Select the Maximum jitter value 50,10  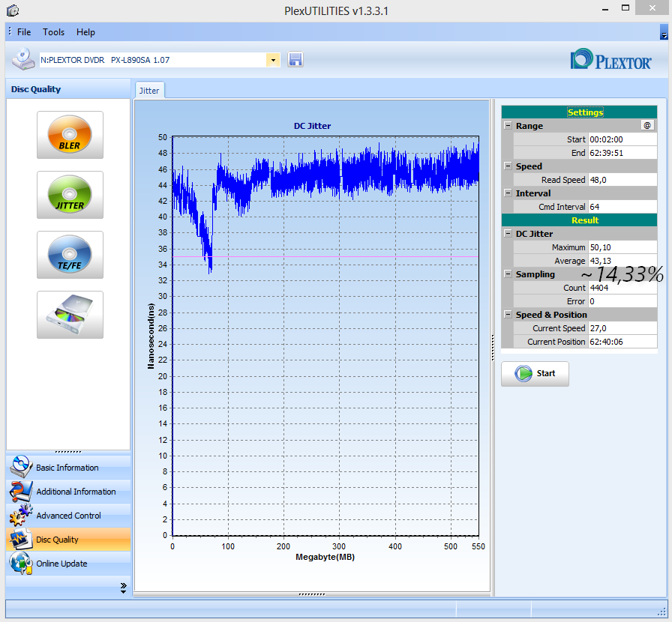(622, 247)
